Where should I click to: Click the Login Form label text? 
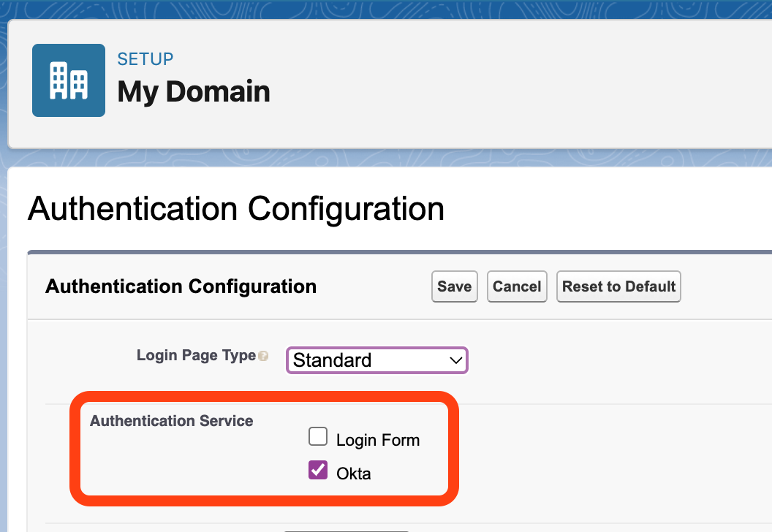[378, 440]
